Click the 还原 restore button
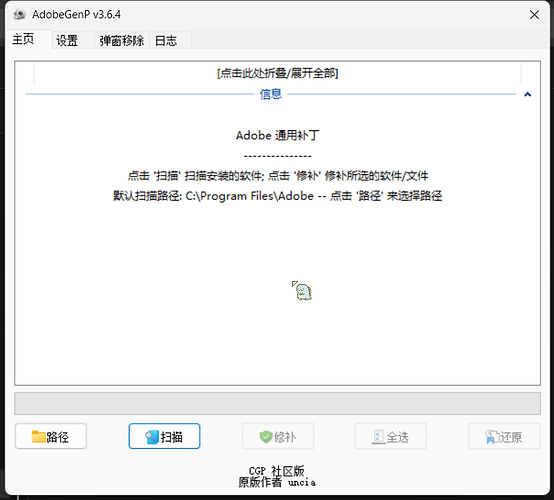Screen dimensions: 554x500 pos(504,437)
